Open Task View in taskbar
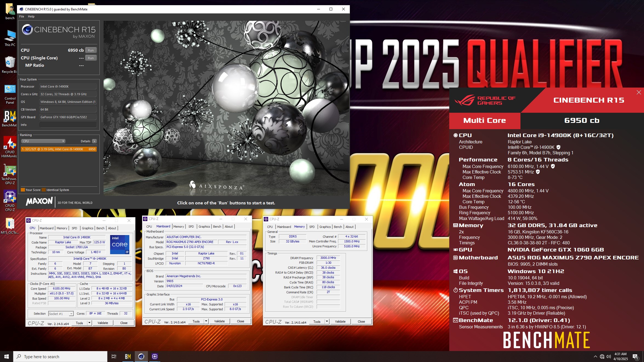 click(x=114, y=357)
